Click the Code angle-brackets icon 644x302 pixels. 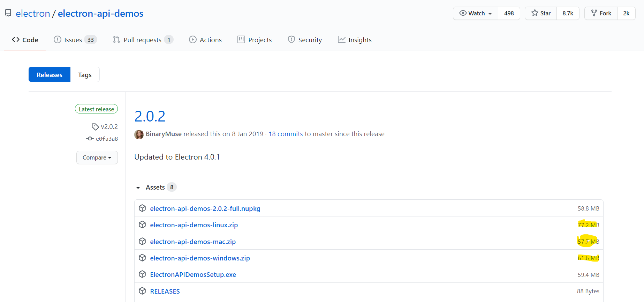[x=16, y=39]
